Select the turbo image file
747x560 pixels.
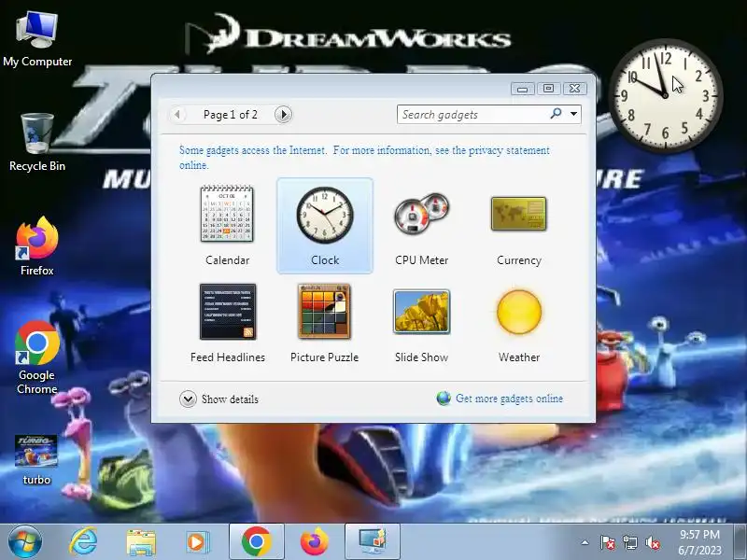pos(36,460)
